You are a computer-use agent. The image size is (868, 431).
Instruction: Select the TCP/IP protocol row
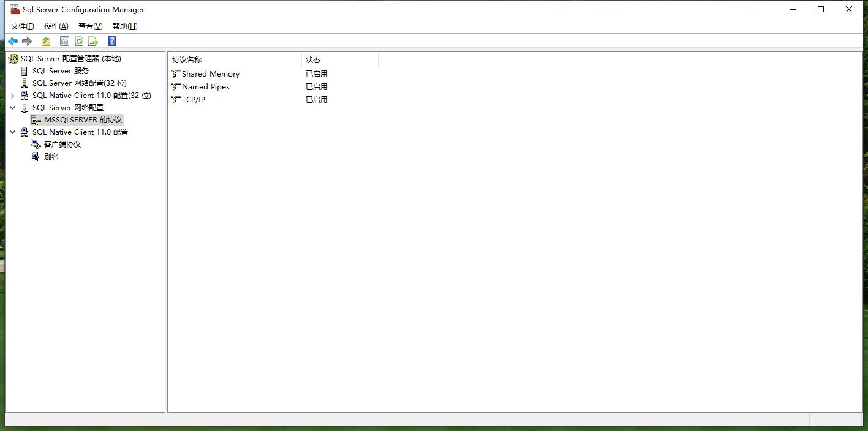click(194, 99)
